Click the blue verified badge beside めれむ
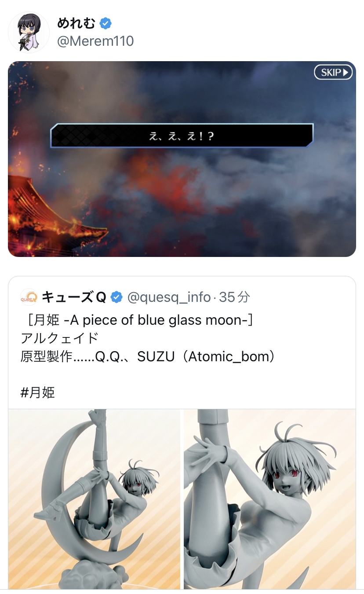The width and height of the screenshot is (364, 594). 106,23
